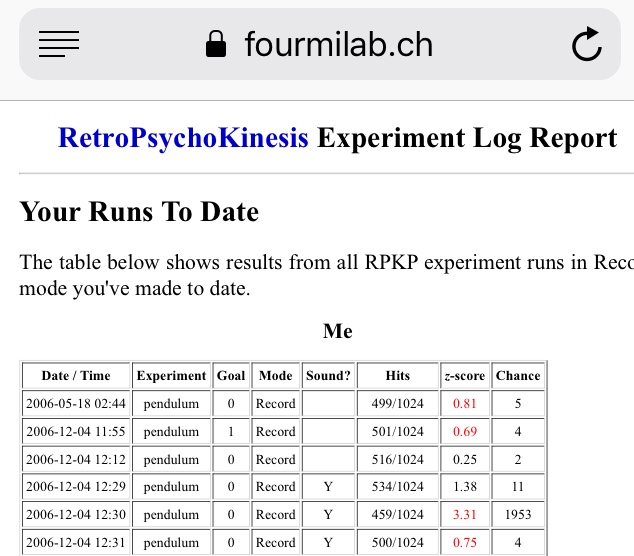
Task: Click the sound 'Y' in the 12:29 row
Action: click(x=328, y=486)
